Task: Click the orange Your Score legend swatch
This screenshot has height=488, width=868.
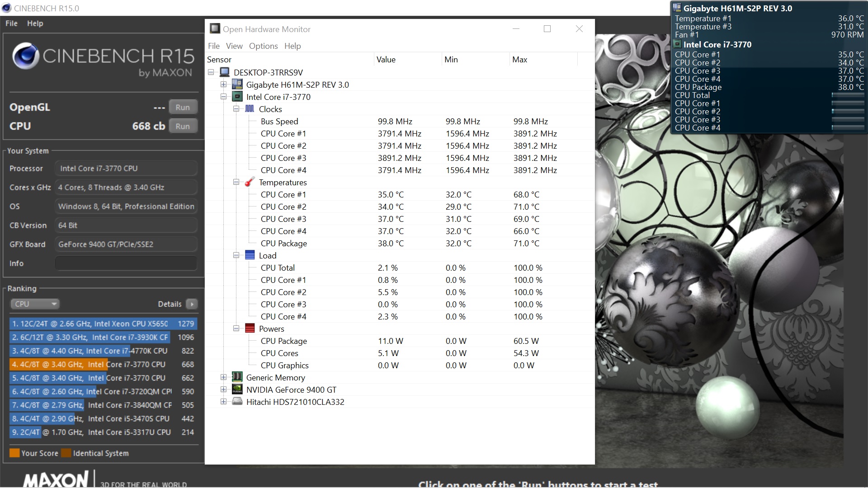Action: click(x=14, y=453)
